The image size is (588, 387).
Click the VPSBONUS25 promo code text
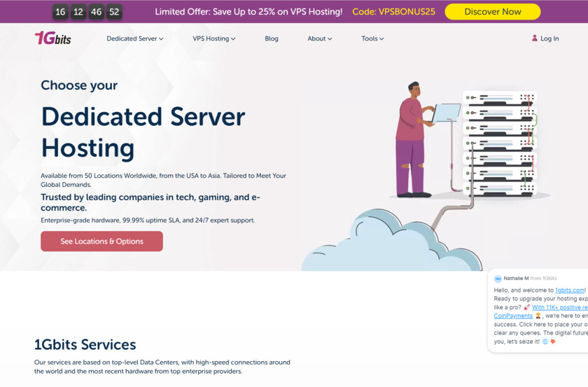(x=407, y=12)
